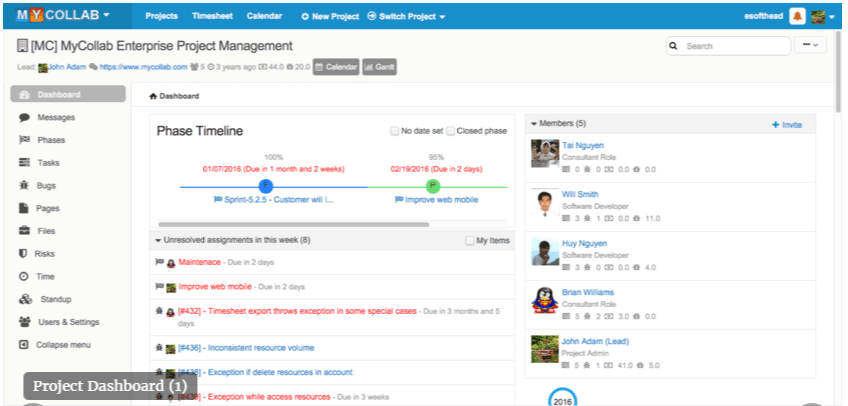Toggle the Closed phase checkbox
Screen dimensions: 848x406
450,131
